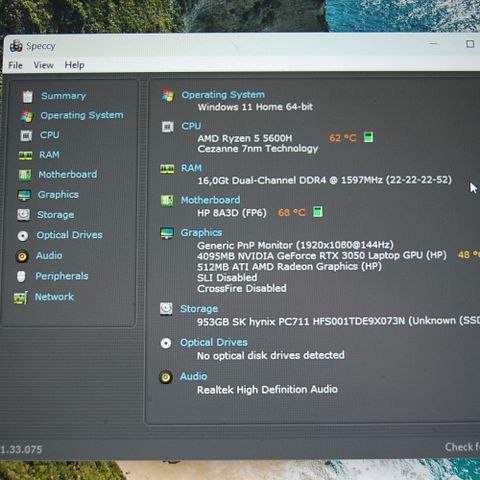Image resolution: width=480 pixels, height=480 pixels.
Task: Open the Audio section in sidebar
Action: [x=49, y=255]
